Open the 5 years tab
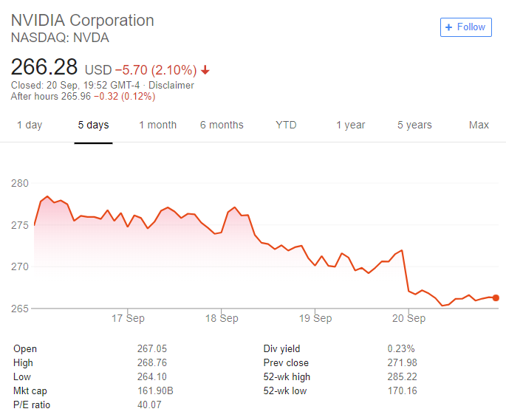 coord(414,125)
